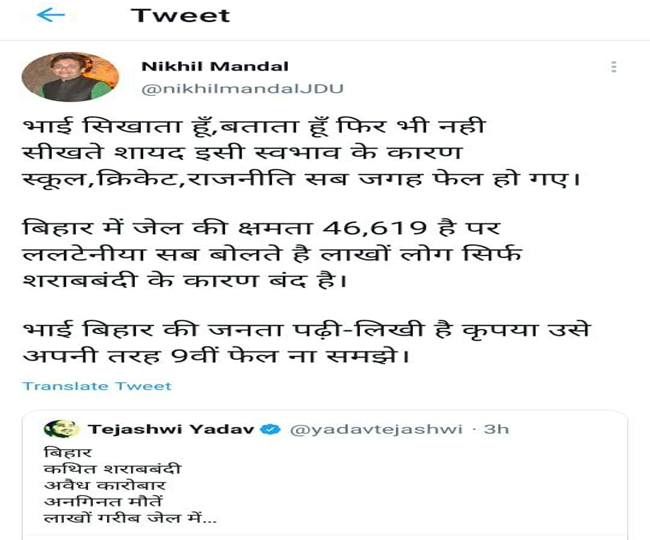Go back using the blue arrow

click(51, 15)
